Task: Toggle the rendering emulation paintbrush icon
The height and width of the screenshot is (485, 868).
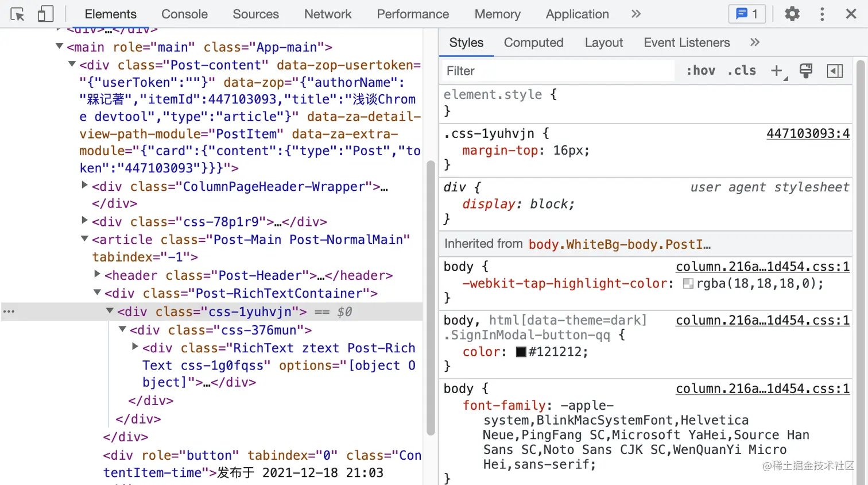Action: 806,71
